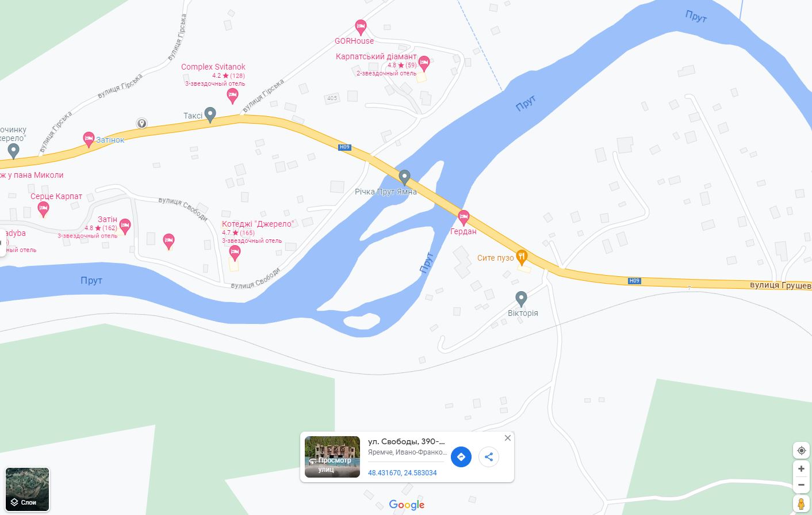Open the Просмотр улиц street view thumbnail

tap(332, 457)
